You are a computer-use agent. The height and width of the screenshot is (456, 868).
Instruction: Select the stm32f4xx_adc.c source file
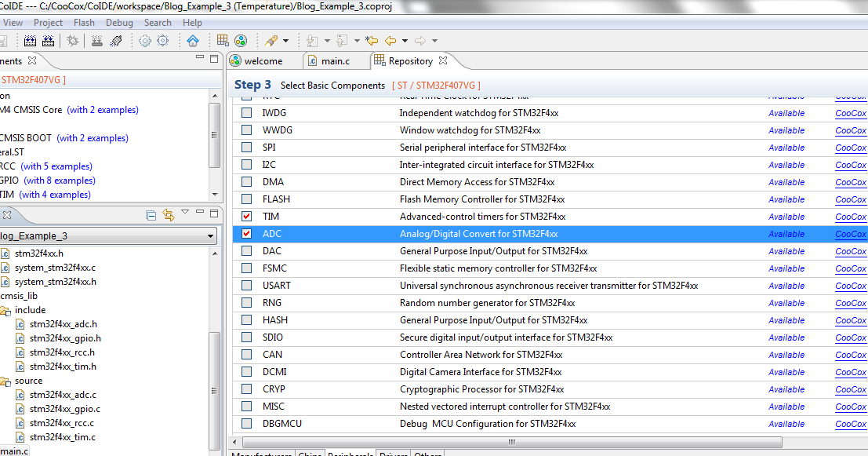pos(64,395)
